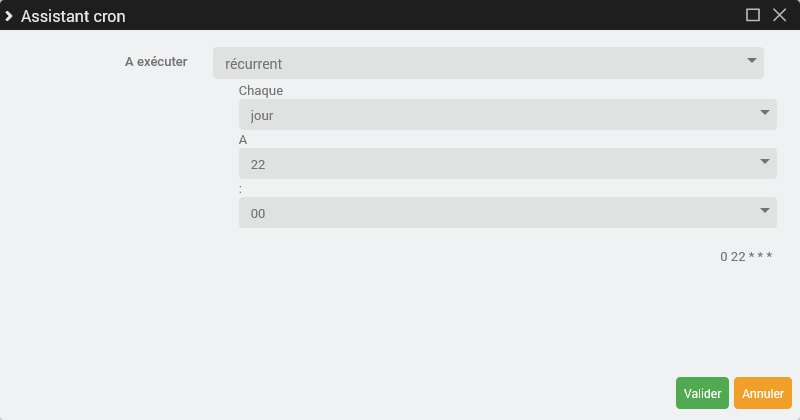Open the hour dropdown showing 22
The image size is (800, 420).
500,164
